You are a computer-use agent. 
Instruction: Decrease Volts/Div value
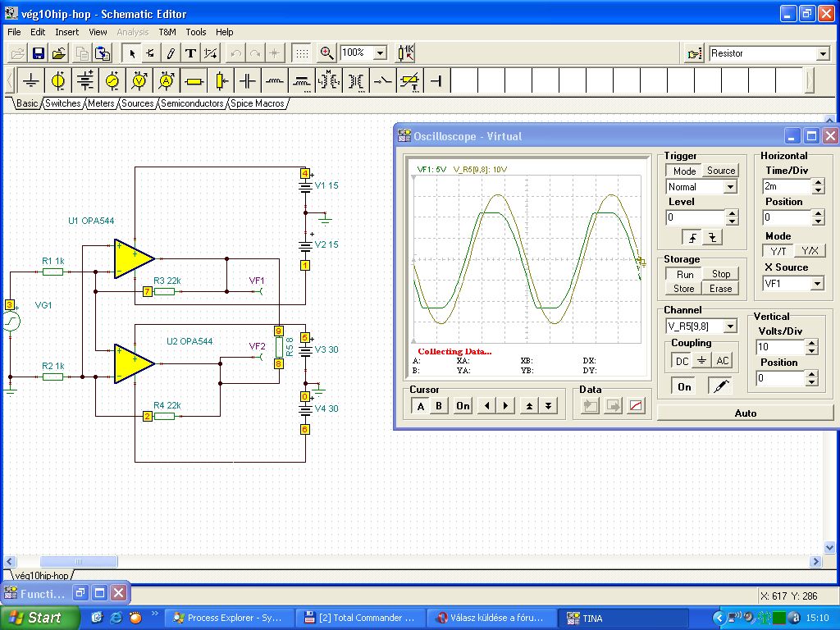(812, 351)
